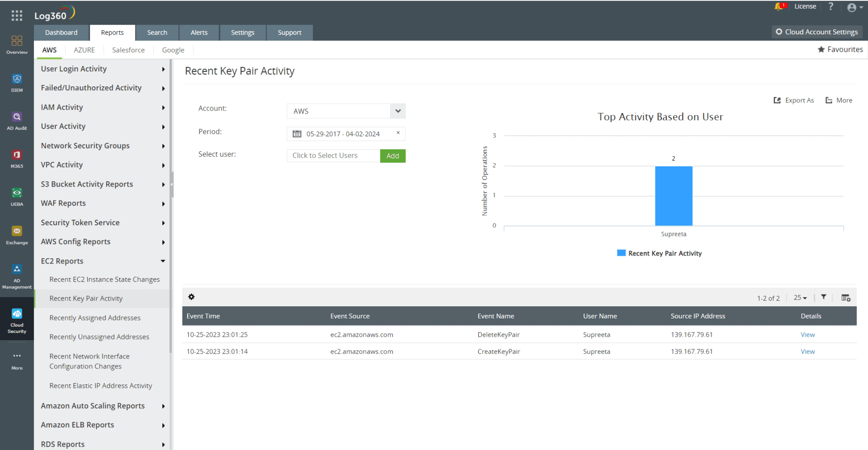Open View details for the DeleteKeyPair event

807,335
